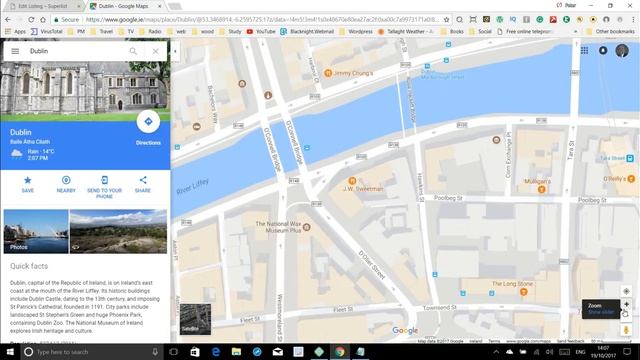Click Show slider link in Zoom tooltip
Viewport: 640px width, 360px height.
(601, 312)
